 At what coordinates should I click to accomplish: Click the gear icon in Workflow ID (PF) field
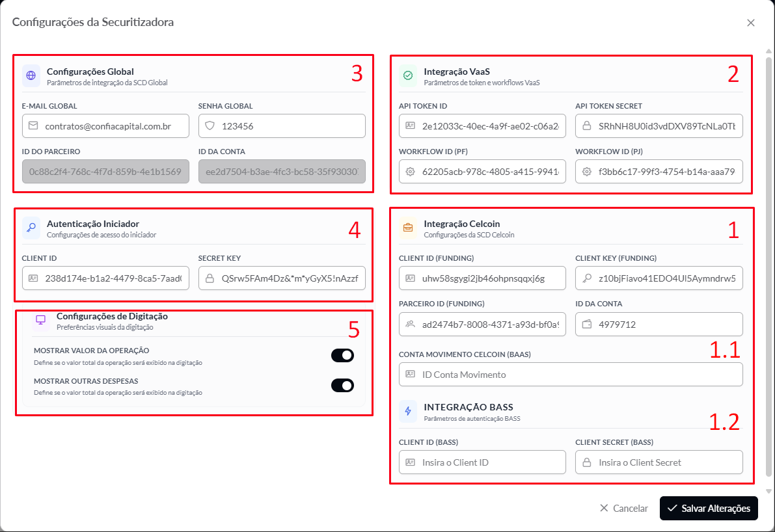(410, 172)
